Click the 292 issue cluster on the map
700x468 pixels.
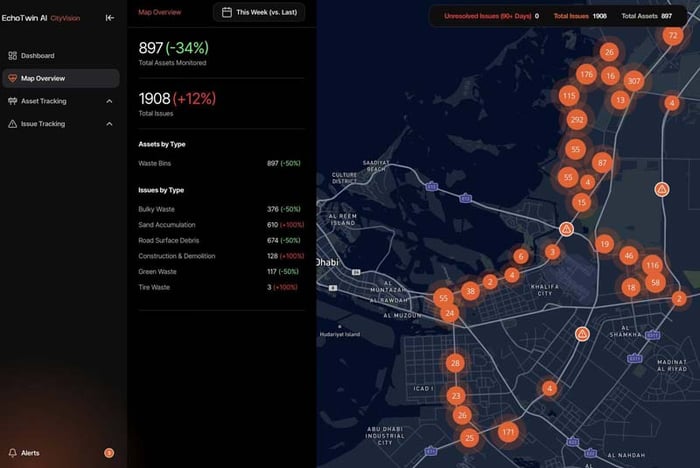pyautogui.click(x=576, y=120)
